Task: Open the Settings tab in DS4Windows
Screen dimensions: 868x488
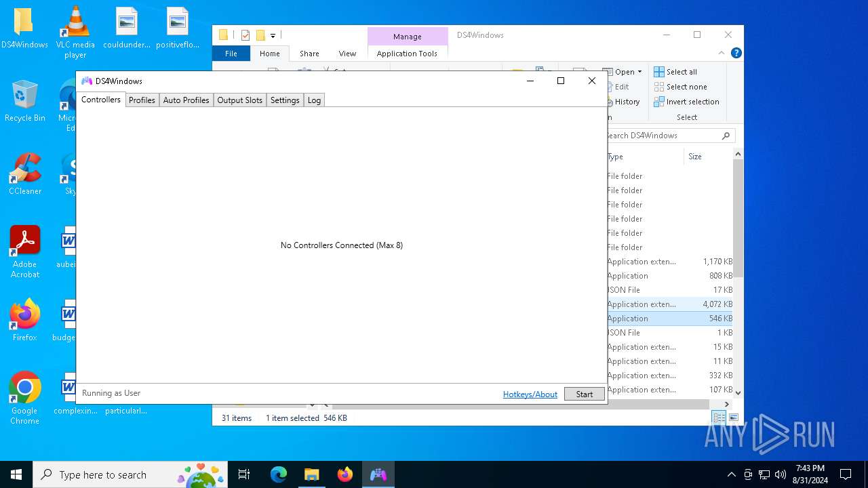Action: (285, 100)
